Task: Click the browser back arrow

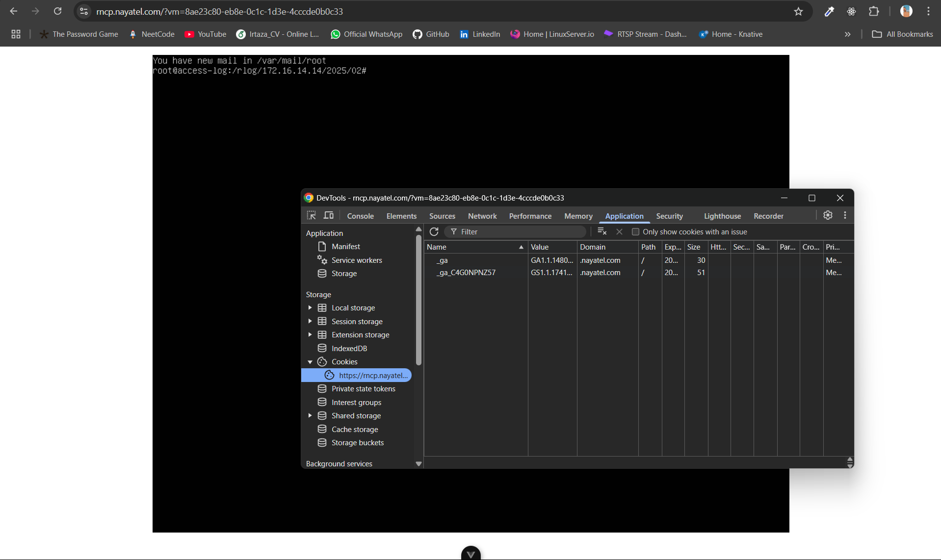Action: click(14, 11)
